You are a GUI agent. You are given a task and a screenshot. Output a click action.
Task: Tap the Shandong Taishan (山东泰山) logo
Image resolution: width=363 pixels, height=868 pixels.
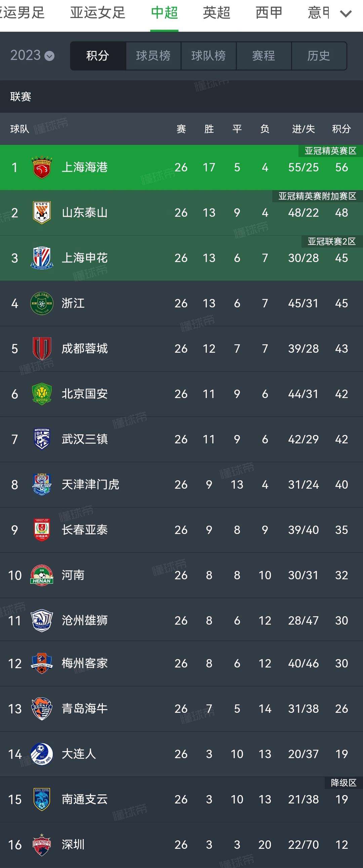pos(42,213)
